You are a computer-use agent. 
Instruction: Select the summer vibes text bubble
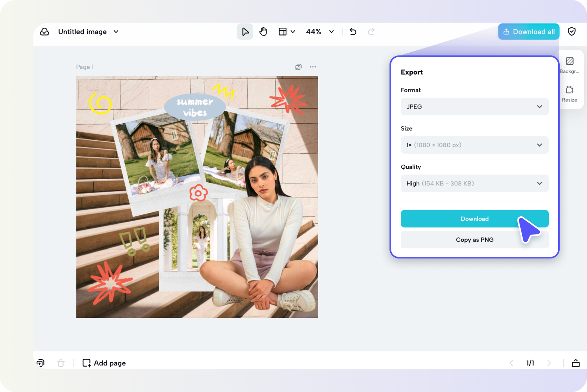point(195,107)
